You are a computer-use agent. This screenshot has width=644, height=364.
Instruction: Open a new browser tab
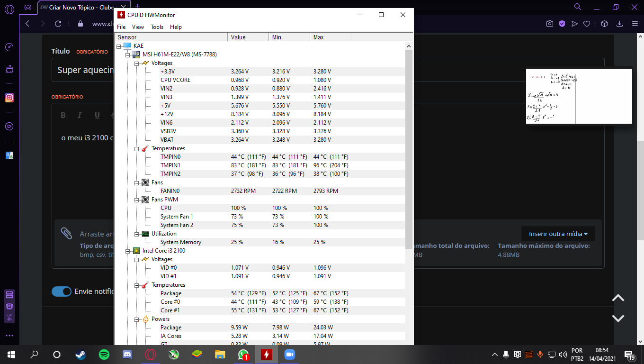(x=138, y=7)
